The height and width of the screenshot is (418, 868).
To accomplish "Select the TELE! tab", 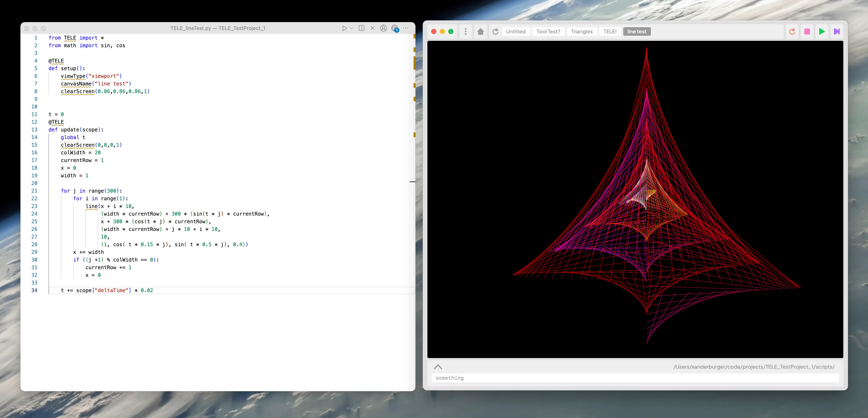I will (x=610, y=32).
